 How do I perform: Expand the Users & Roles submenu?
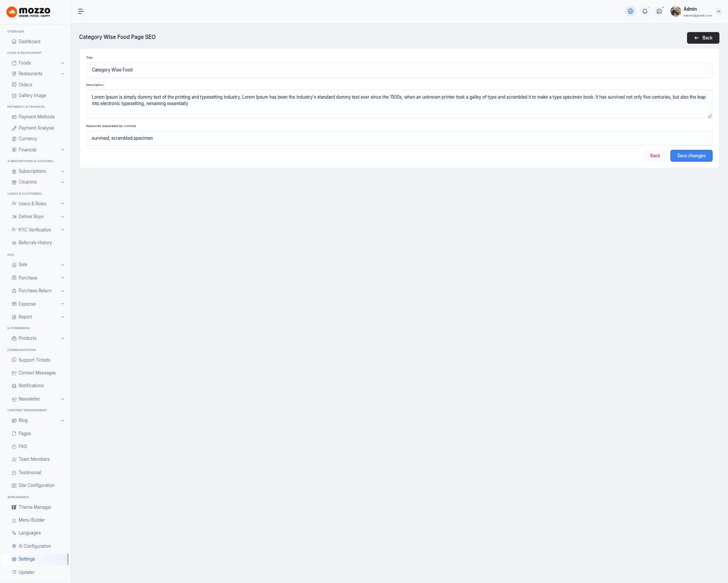[62, 204]
